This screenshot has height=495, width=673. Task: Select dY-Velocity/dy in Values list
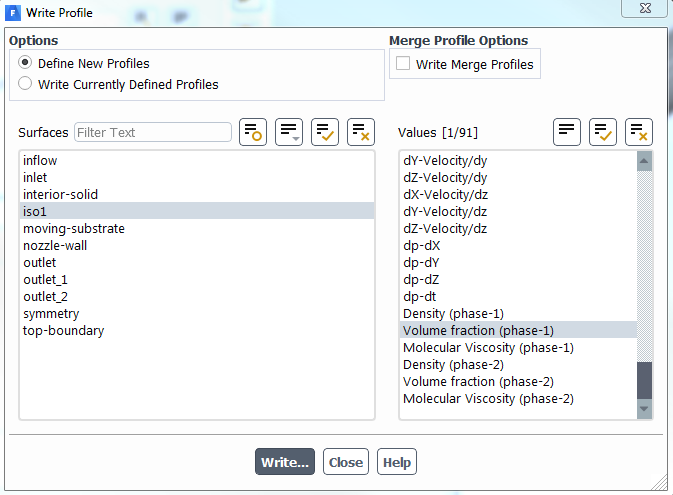(518, 161)
